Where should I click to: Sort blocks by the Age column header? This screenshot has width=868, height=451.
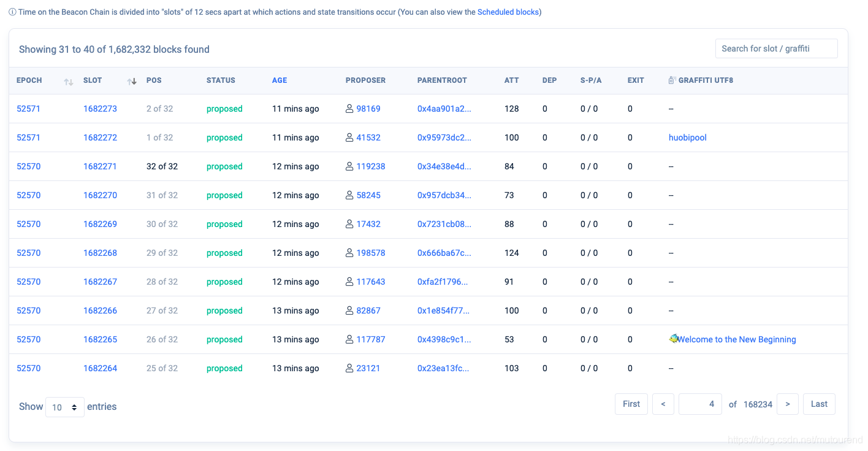coord(280,80)
